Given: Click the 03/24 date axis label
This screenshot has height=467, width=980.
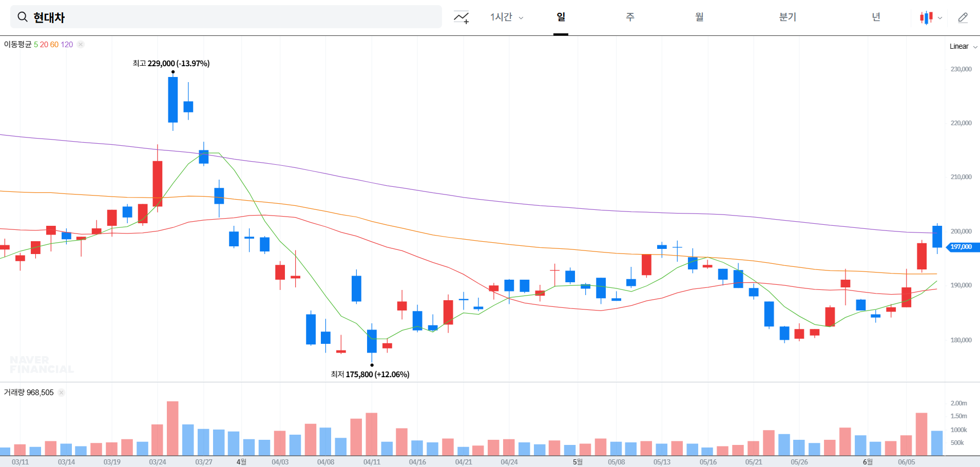Looking at the screenshot, I should click(158, 462).
